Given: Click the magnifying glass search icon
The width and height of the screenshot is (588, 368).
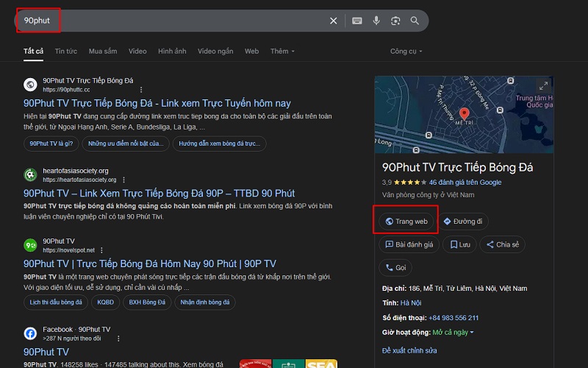Looking at the screenshot, I should (x=415, y=21).
